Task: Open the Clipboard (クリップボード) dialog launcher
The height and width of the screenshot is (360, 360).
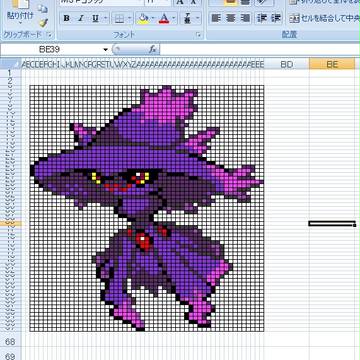Action: (x=50, y=34)
